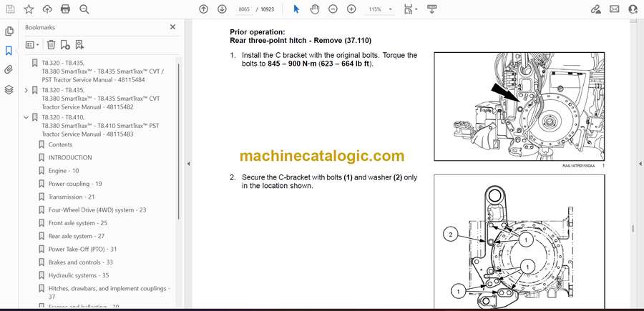Activate the hand pan tool
The width and height of the screenshot is (644, 311).
(x=315, y=9)
